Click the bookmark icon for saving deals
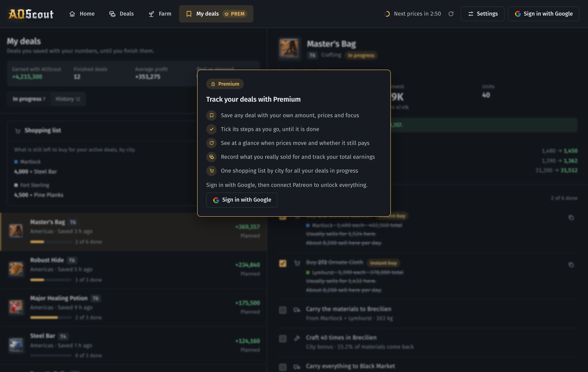Image resolution: width=588 pixels, height=372 pixels. point(211,115)
